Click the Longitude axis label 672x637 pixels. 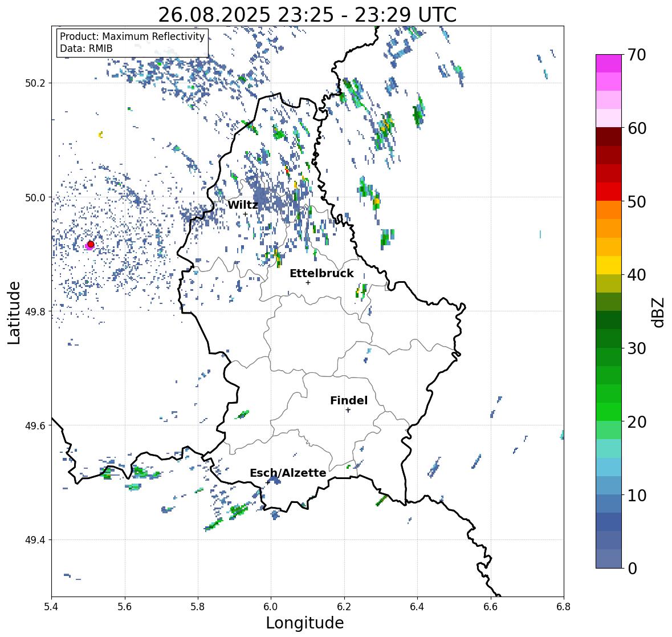coord(305,623)
